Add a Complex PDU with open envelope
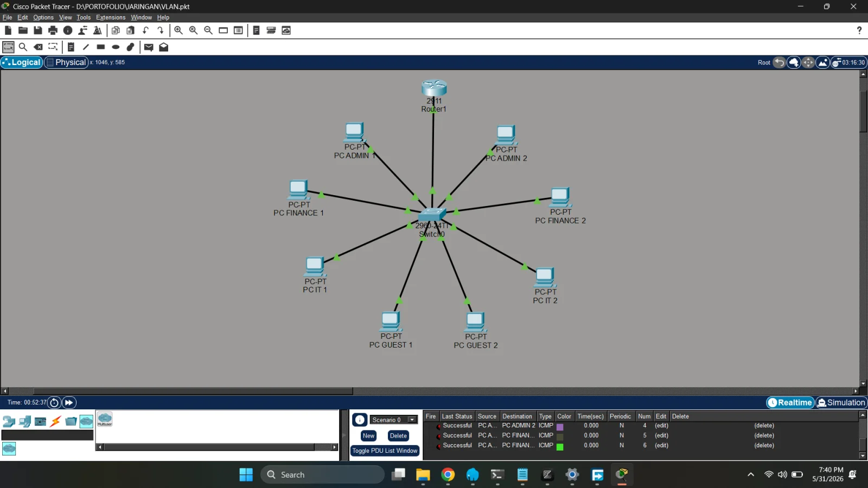 (163, 47)
